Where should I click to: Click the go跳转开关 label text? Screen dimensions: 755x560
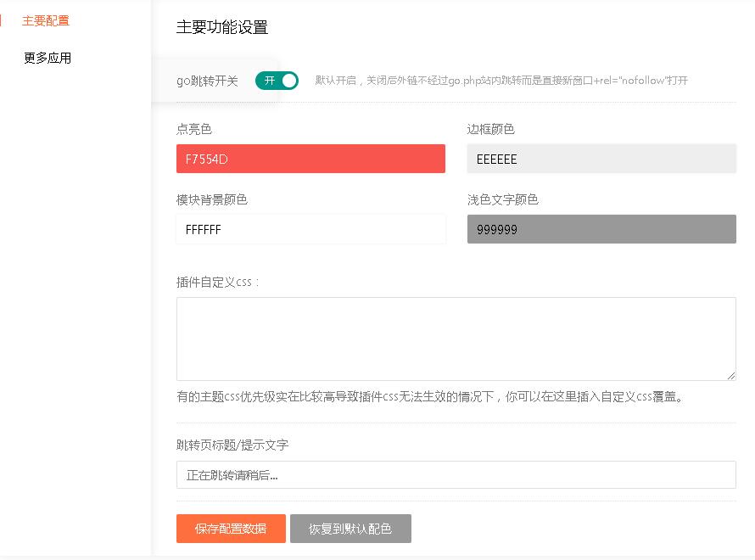pyautogui.click(x=207, y=81)
